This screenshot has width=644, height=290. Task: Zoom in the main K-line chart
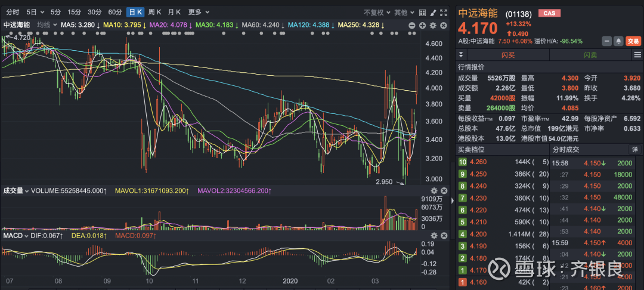point(422,26)
